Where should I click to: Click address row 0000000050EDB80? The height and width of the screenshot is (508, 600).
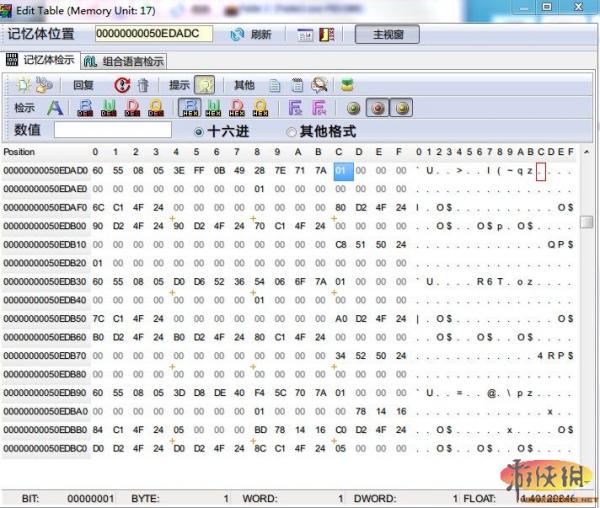[x=45, y=374]
